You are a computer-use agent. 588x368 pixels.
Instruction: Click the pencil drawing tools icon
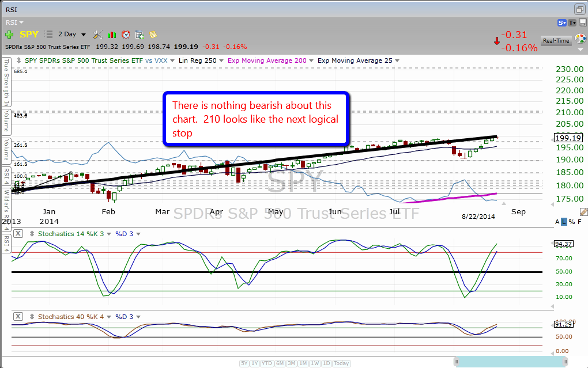pos(583,212)
